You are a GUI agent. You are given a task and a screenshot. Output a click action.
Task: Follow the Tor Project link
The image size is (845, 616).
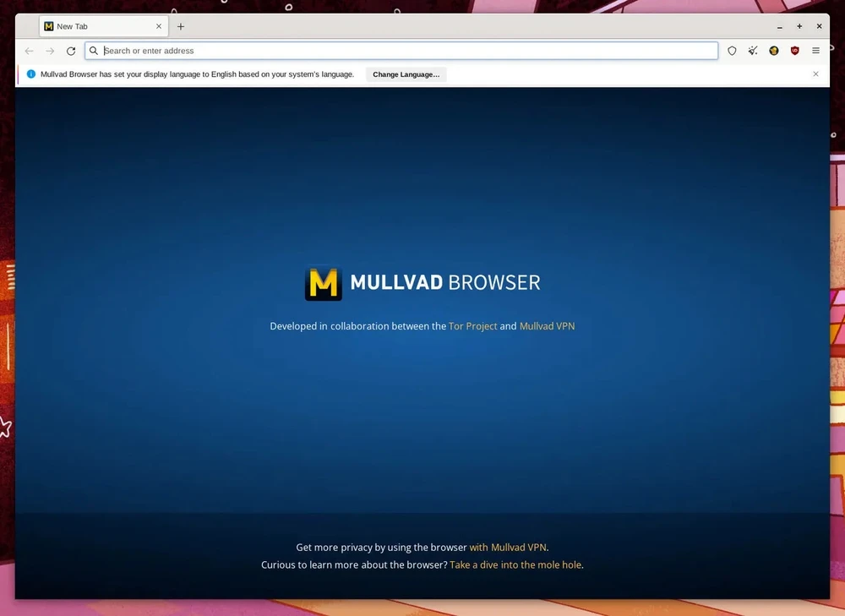click(x=473, y=325)
